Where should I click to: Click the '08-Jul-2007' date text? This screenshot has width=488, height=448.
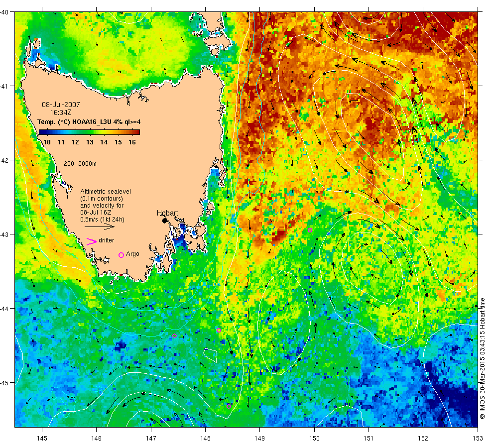pos(61,105)
